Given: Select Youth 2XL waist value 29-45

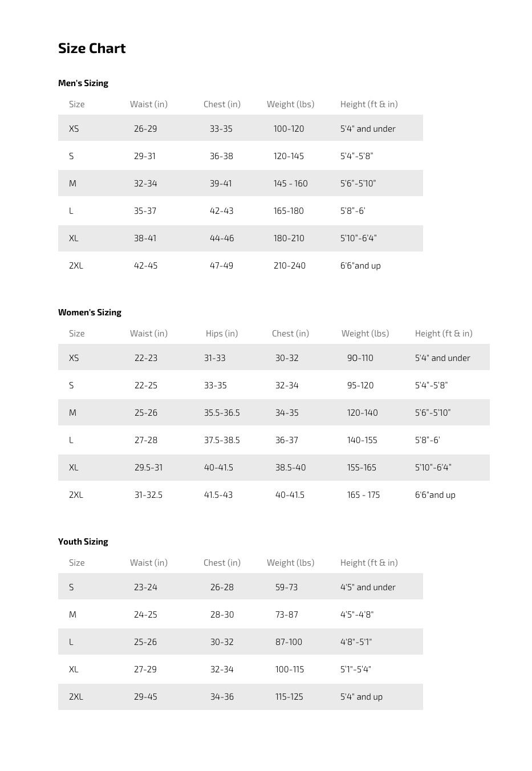Looking at the screenshot, I should [145, 697].
